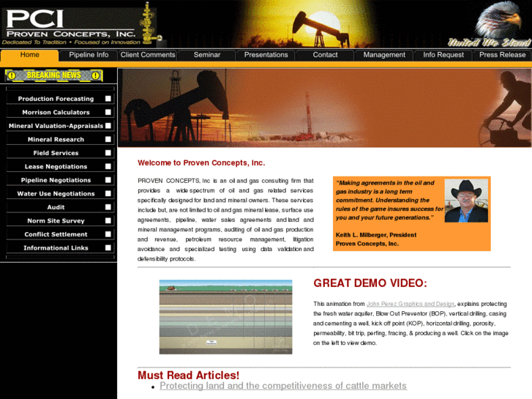The height and width of the screenshot is (399, 532).
Task: Select Pipeline Negotiations sidebar item
Action: [x=61, y=180]
